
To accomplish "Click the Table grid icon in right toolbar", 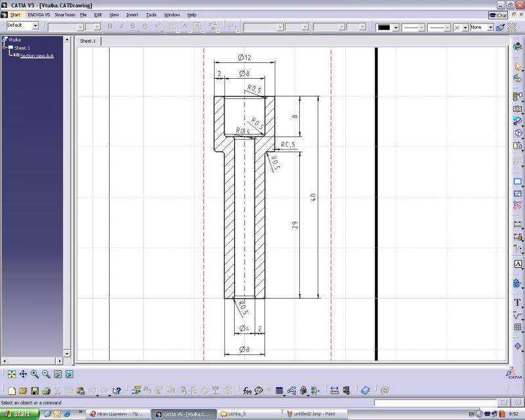I will pos(517,327).
